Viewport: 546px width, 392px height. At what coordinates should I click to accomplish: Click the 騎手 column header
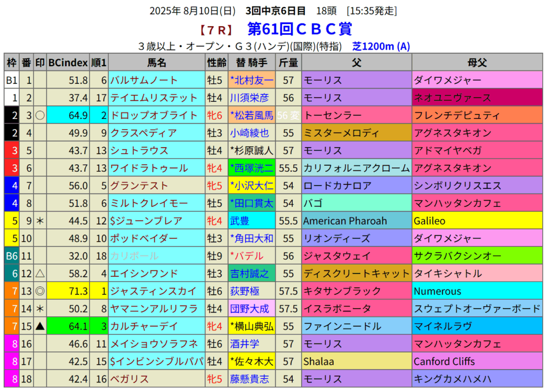click(x=252, y=62)
